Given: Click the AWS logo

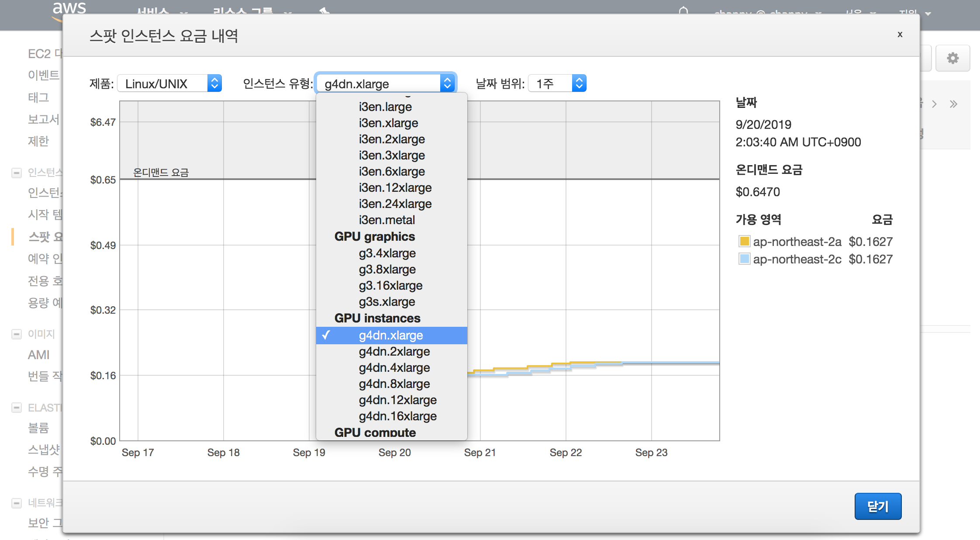Looking at the screenshot, I should pyautogui.click(x=69, y=9).
